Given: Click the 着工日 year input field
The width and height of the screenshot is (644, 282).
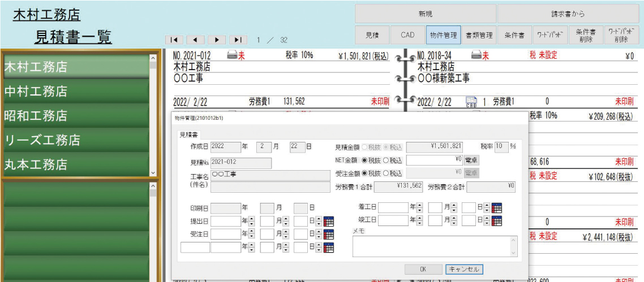Looking at the screenshot, I should pos(393,208).
